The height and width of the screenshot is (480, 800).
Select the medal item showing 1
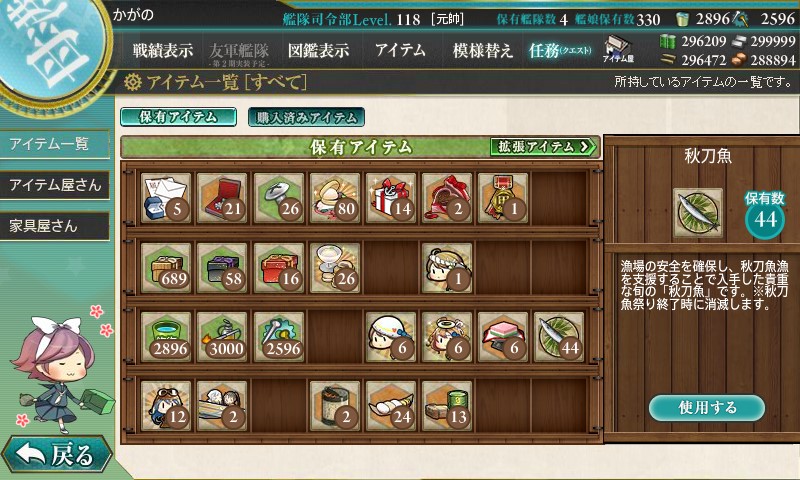503,198
